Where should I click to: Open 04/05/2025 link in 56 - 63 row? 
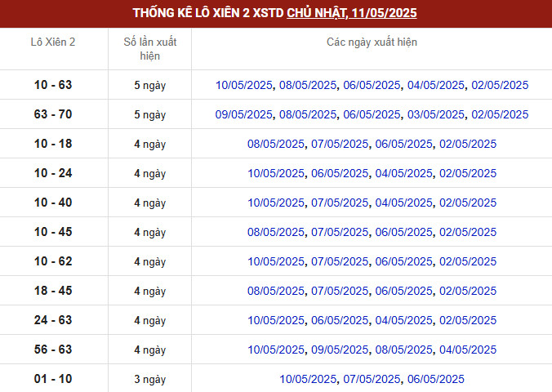[468, 350]
